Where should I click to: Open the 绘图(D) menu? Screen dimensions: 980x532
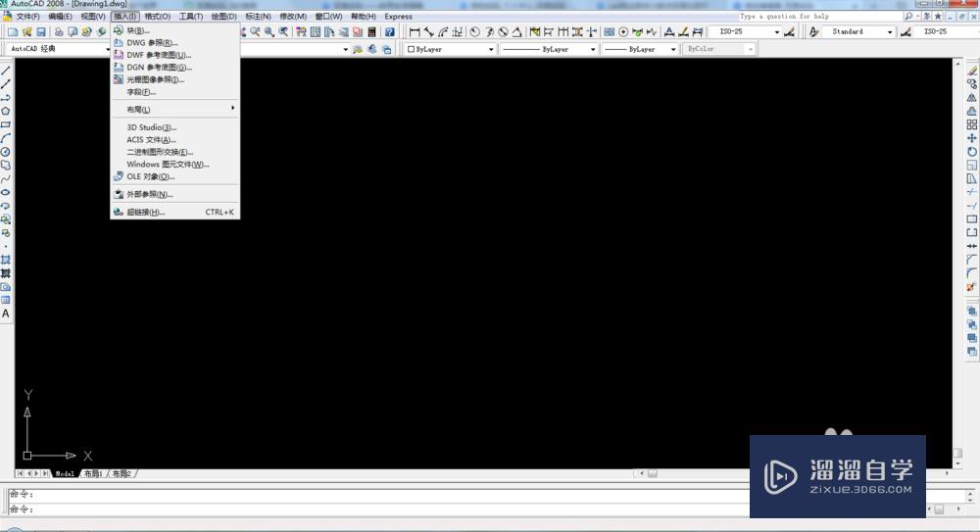223,17
